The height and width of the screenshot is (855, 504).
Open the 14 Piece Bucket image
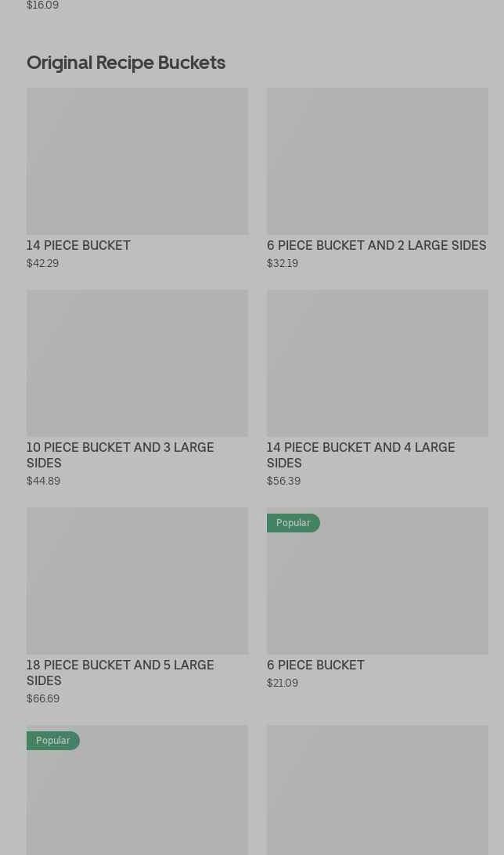pos(137,161)
